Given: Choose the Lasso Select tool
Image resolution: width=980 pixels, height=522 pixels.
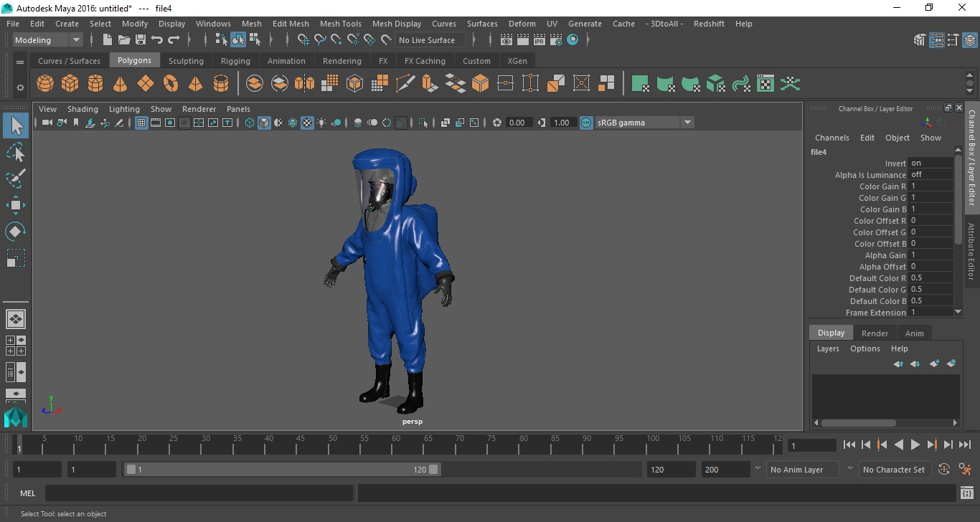Looking at the screenshot, I should coord(16,153).
